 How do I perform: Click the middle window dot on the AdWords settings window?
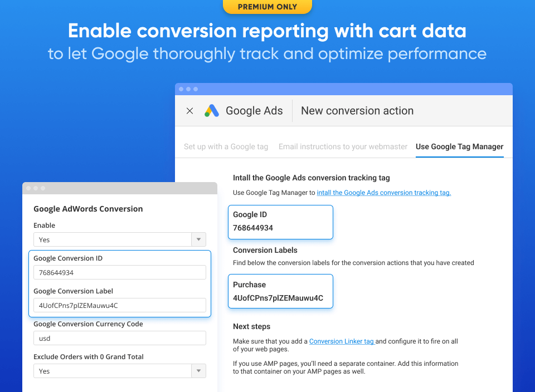(36, 188)
